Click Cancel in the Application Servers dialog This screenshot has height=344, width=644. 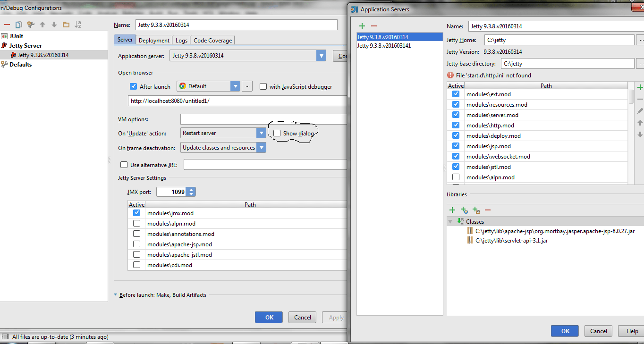coord(599,331)
